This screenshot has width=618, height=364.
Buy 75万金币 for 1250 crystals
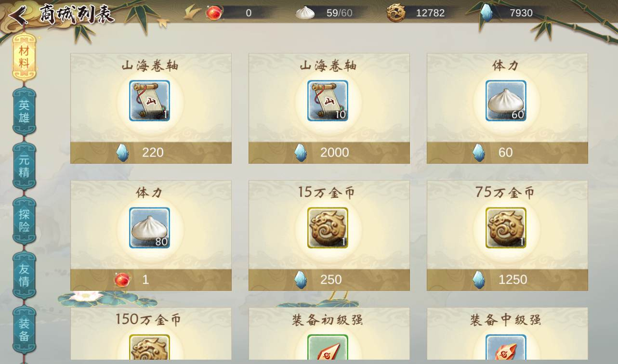click(507, 280)
